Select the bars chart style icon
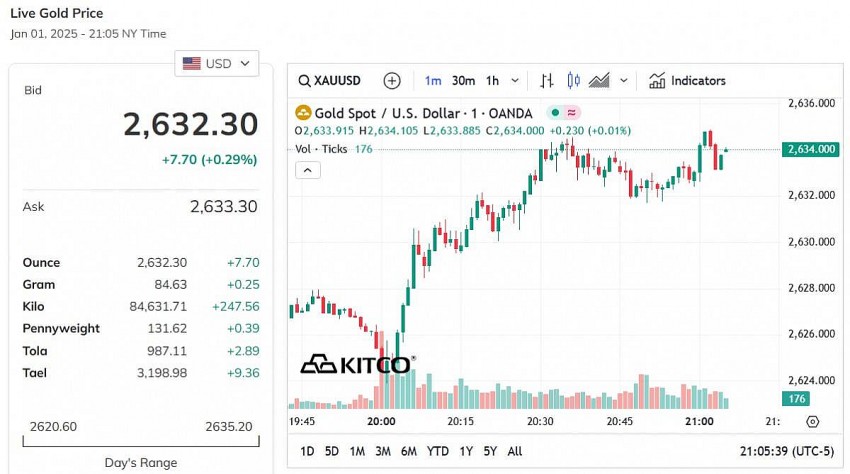 tap(547, 81)
